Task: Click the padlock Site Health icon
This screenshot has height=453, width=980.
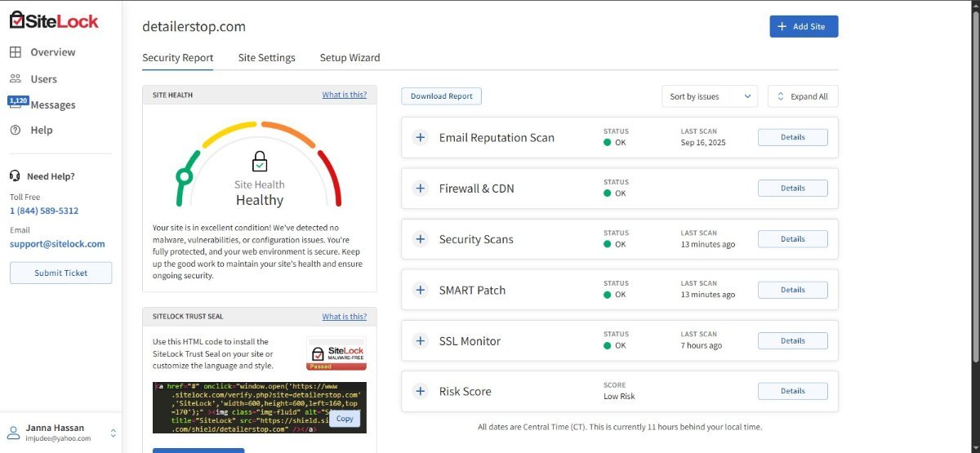Action: pos(259,161)
